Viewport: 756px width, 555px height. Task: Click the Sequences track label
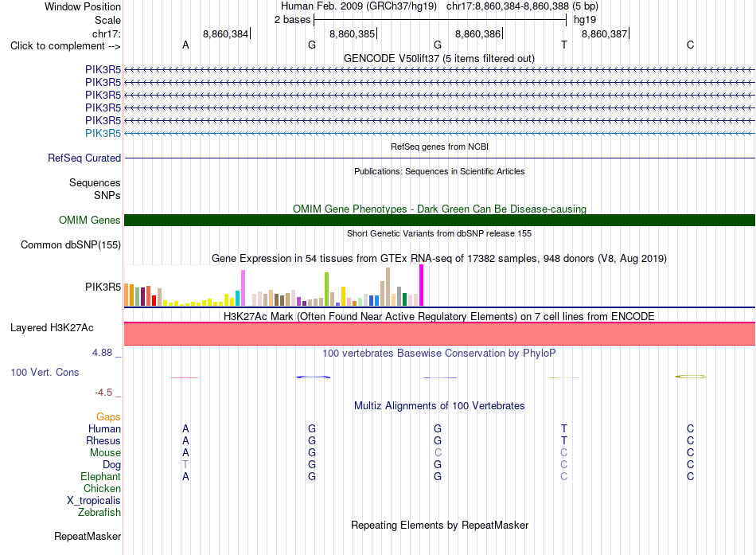tap(95, 182)
